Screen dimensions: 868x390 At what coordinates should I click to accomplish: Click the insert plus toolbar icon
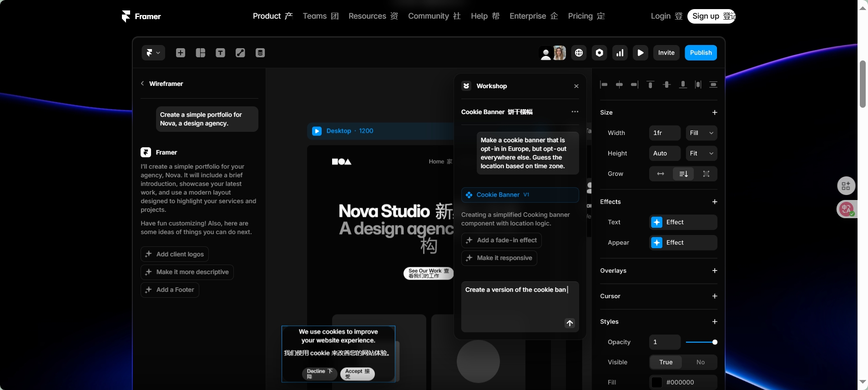coord(181,53)
